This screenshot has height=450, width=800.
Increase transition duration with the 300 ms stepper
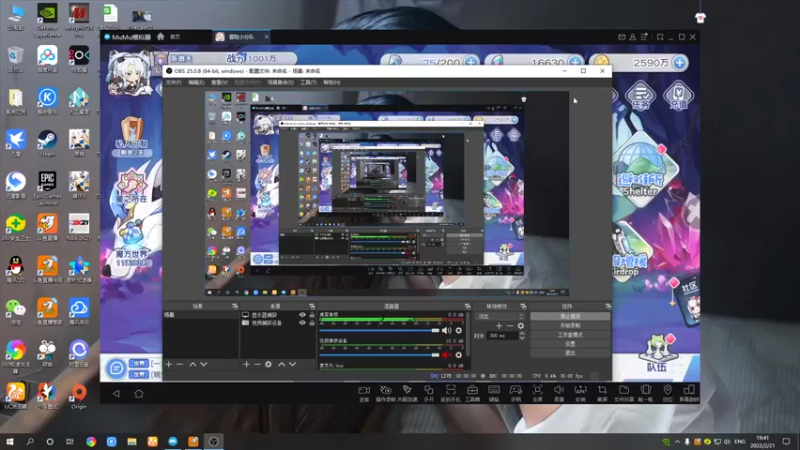(x=521, y=334)
